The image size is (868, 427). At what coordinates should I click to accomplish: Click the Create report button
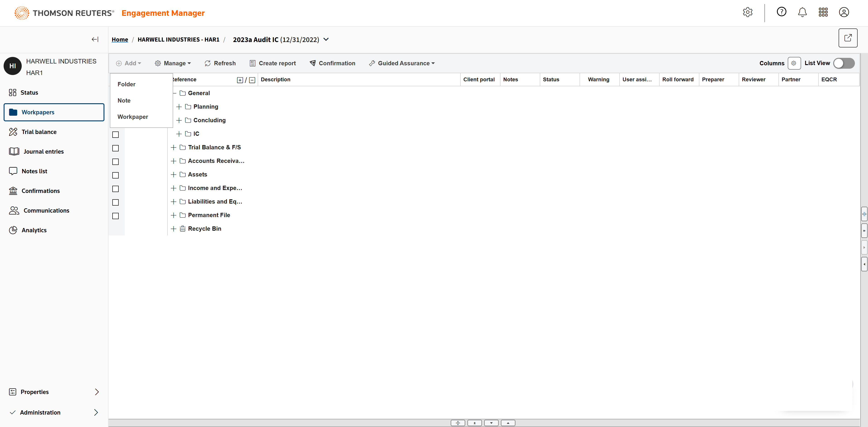pos(273,63)
